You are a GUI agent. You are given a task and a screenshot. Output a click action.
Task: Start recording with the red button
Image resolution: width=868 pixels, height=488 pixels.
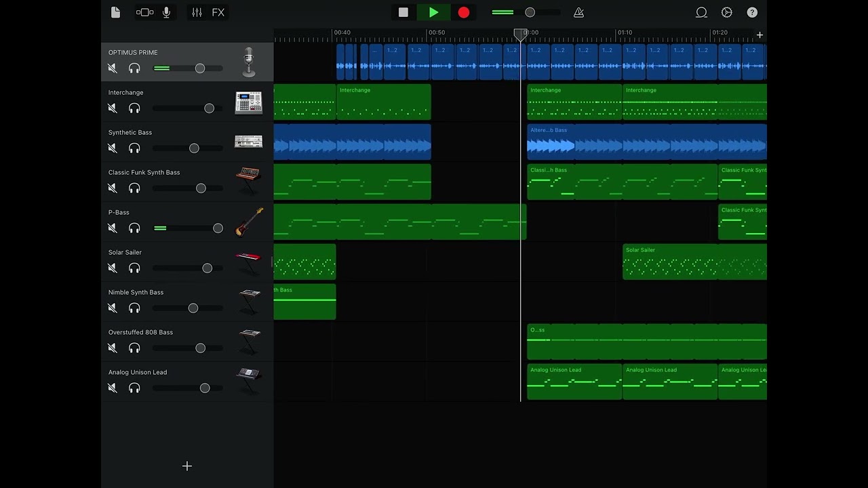[464, 12]
